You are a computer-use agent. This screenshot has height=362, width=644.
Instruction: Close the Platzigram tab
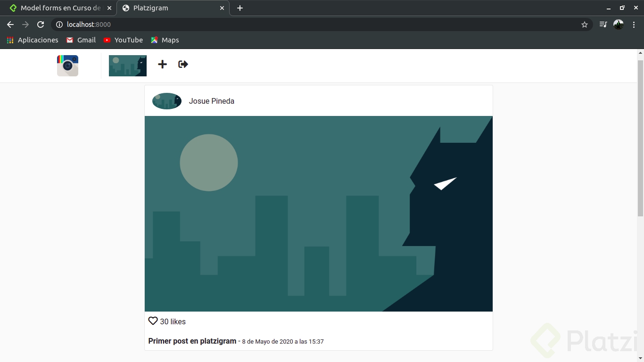[222, 8]
